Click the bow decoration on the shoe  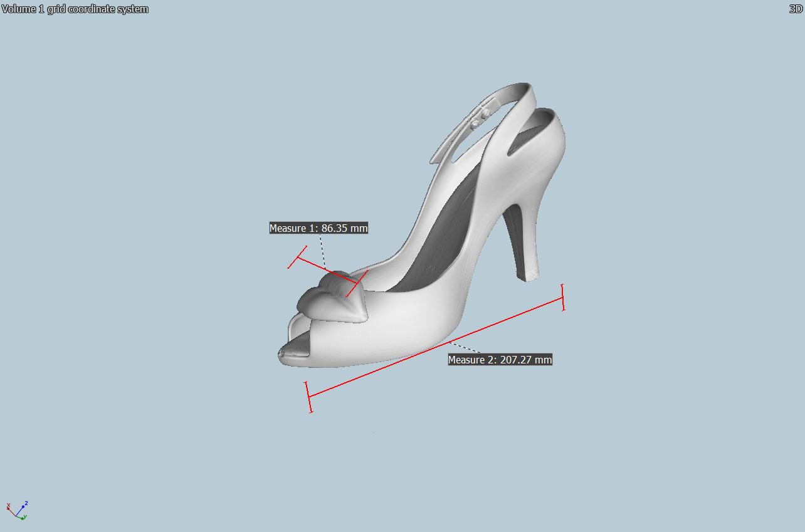(x=332, y=301)
